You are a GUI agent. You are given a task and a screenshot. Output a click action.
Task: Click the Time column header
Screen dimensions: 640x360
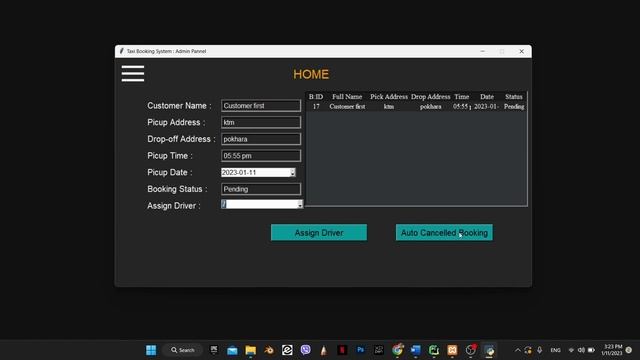point(462,97)
